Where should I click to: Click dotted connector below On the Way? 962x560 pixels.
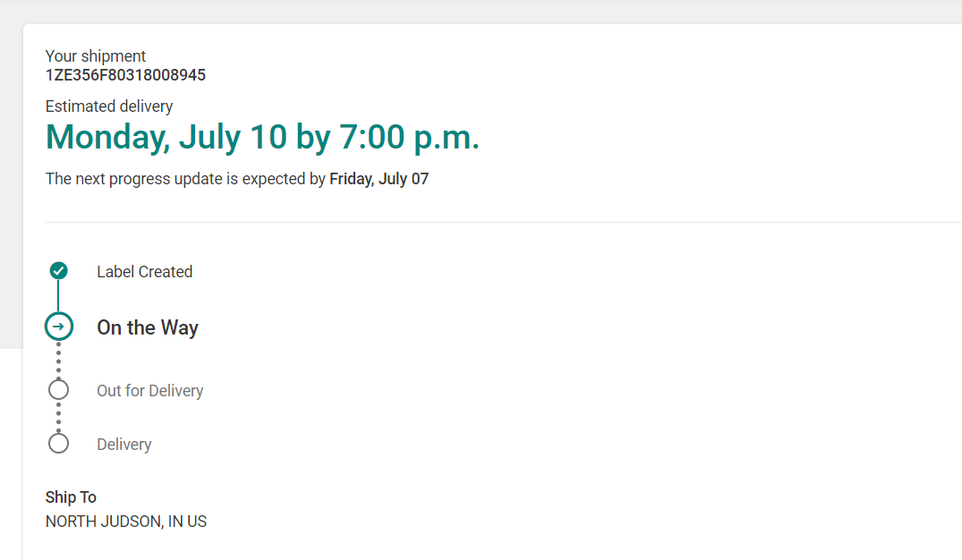[58, 360]
